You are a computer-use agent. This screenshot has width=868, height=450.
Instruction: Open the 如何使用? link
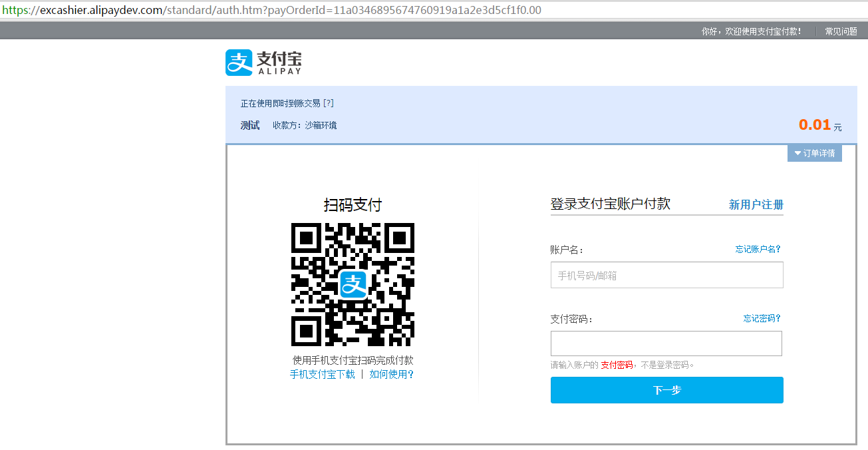tap(392, 374)
